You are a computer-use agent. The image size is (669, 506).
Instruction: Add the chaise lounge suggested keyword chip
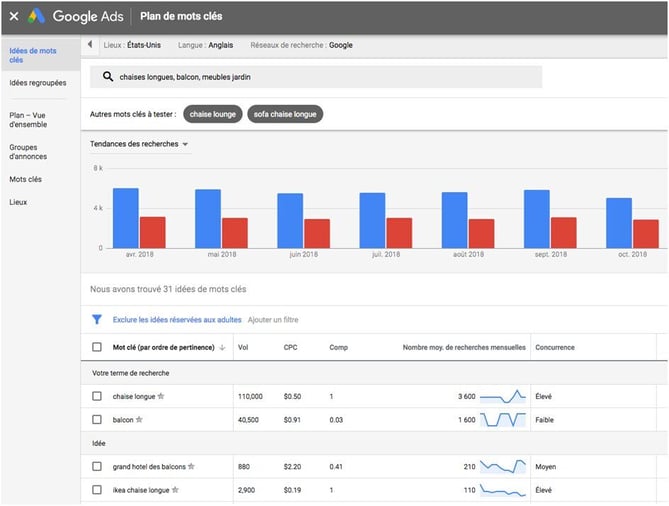coord(212,114)
